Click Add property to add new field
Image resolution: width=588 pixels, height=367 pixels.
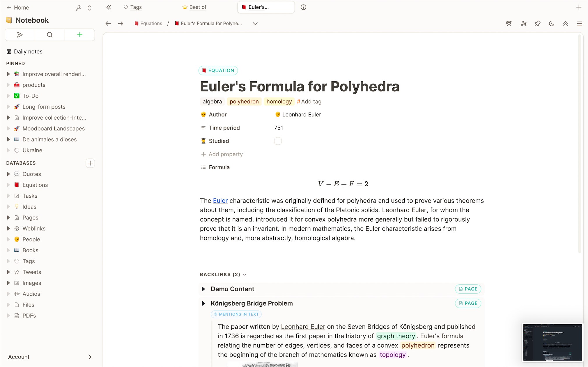point(222,154)
